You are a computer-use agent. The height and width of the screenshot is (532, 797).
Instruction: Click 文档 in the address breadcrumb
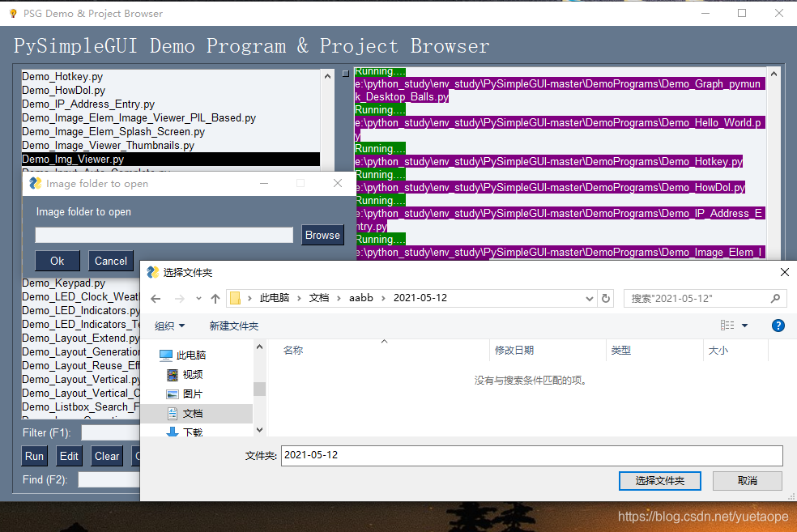[319, 298]
